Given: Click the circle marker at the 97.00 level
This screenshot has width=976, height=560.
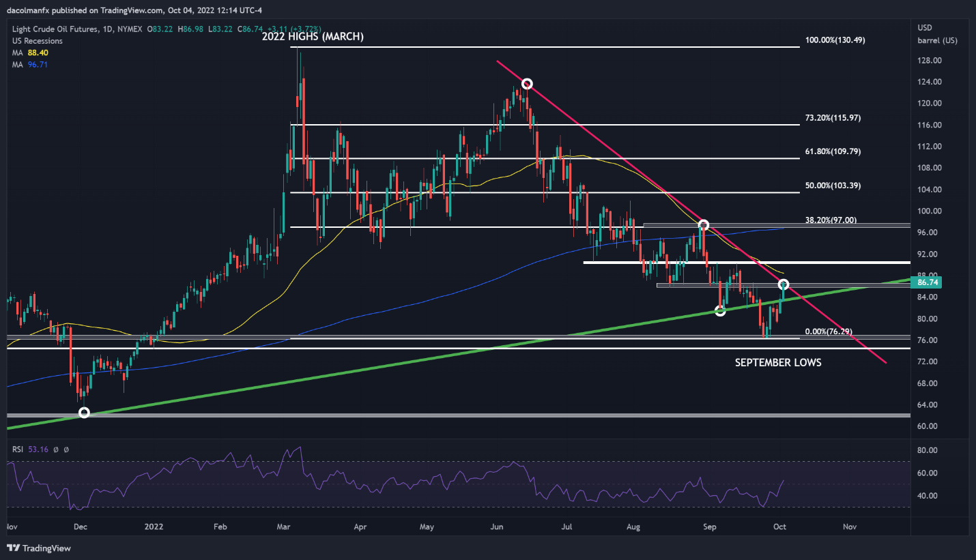Looking at the screenshot, I should (704, 224).
